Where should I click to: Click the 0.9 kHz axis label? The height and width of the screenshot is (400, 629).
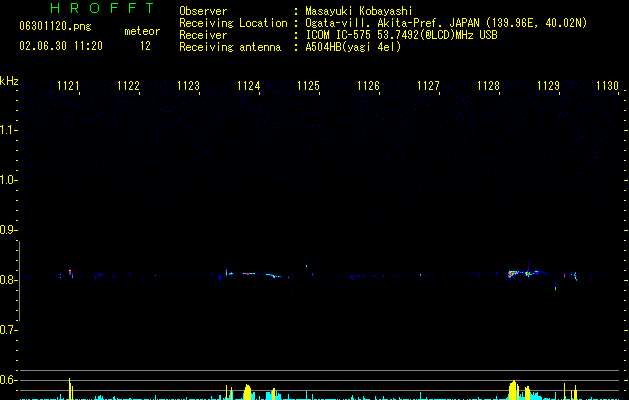8,230
